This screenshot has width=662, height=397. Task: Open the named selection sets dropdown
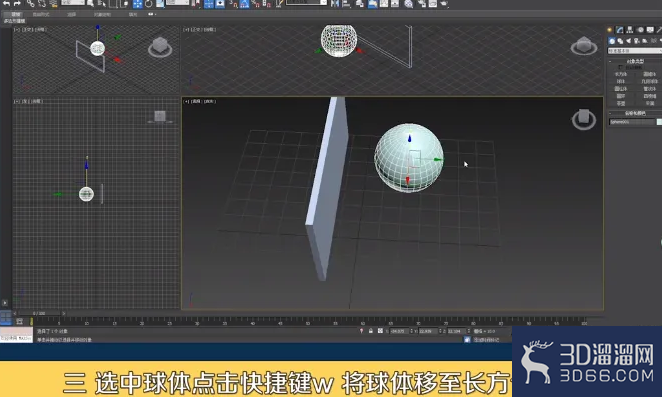[306, 3]
